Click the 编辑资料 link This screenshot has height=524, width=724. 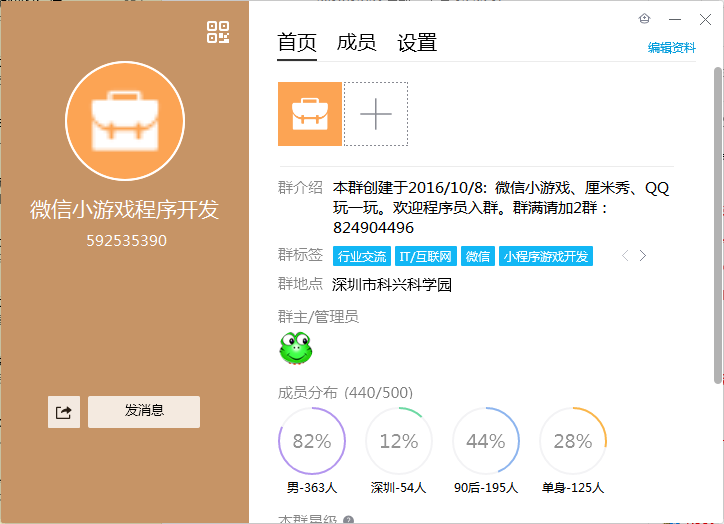tap(671, 48)
